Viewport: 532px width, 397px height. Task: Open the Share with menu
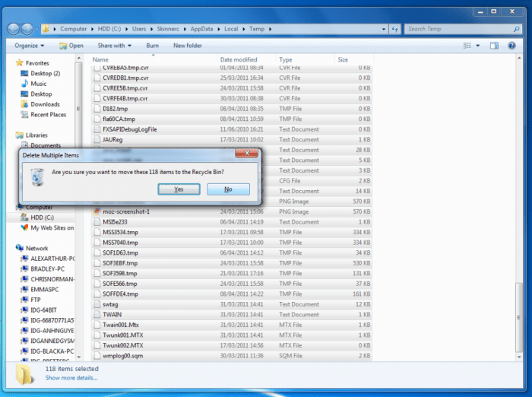tap(114, 46)
